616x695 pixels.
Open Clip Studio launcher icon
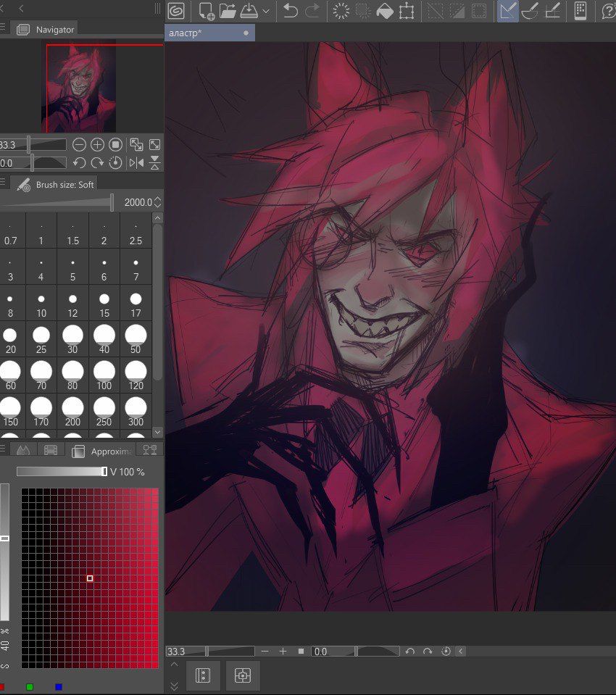click(x=176, y=11)
